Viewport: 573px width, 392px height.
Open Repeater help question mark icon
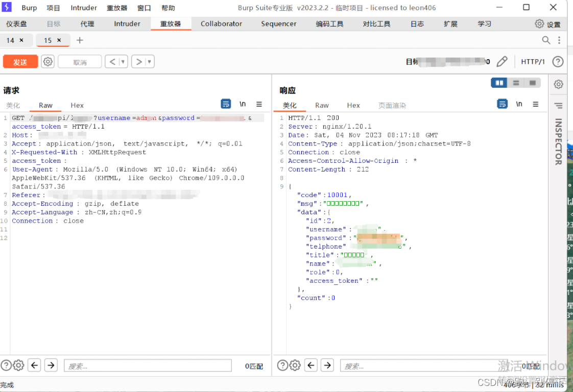tap(558, 62)
